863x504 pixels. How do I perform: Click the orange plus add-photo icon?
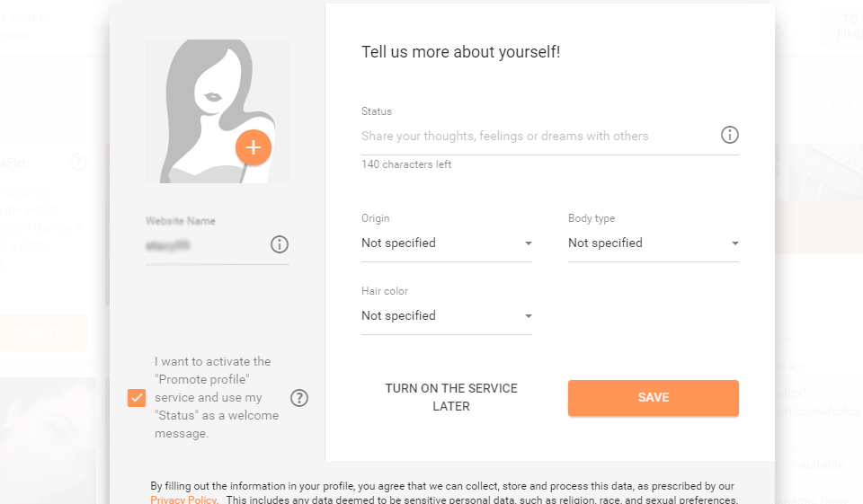coord(254,147)
